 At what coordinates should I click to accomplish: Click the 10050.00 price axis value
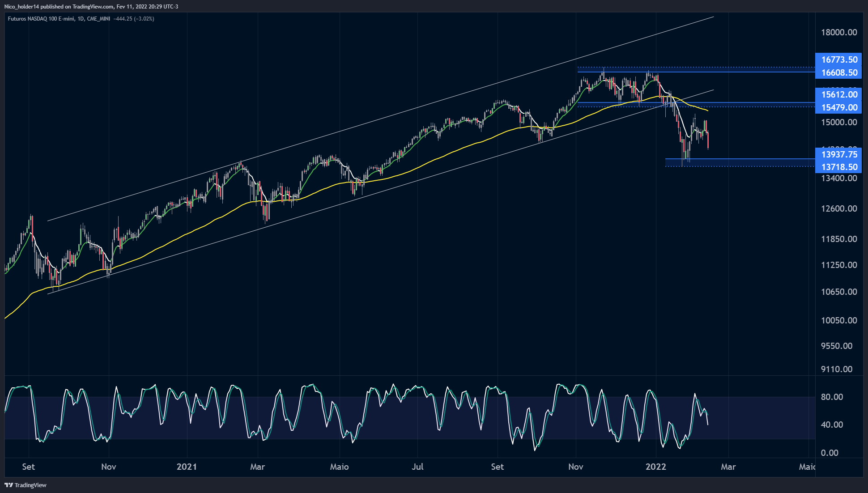click(839, 320)
